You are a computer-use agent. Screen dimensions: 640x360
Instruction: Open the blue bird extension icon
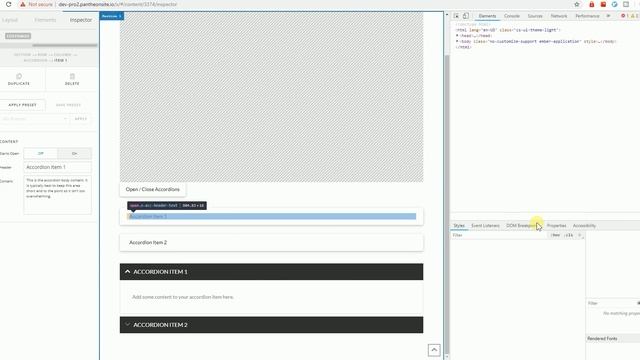(x=614, y=4)
